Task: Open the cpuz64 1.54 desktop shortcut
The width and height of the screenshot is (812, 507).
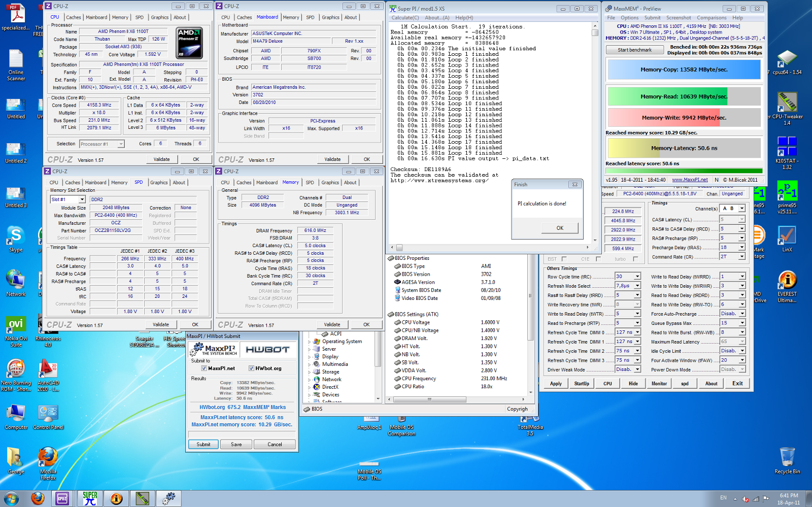Action: point(787,63)
